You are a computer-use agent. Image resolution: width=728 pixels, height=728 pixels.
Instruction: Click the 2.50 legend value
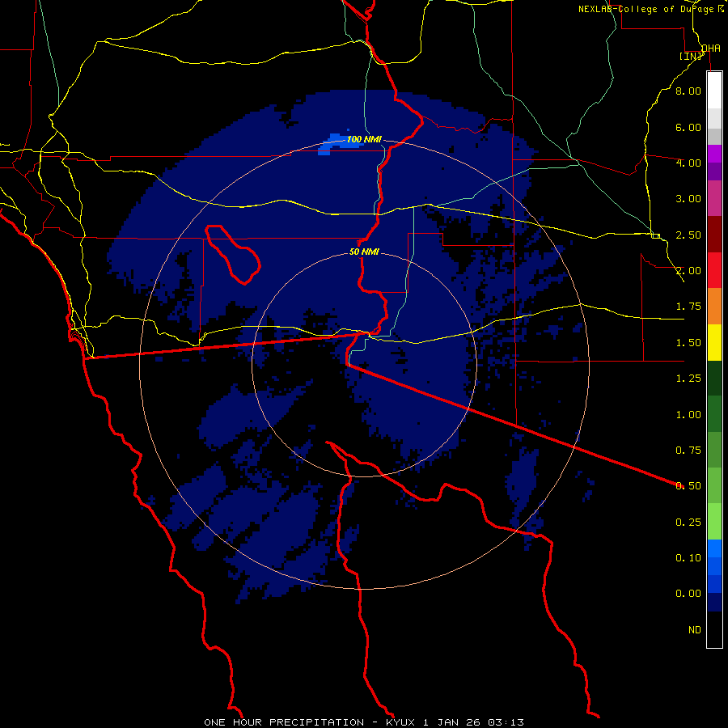tap(688, 235)
